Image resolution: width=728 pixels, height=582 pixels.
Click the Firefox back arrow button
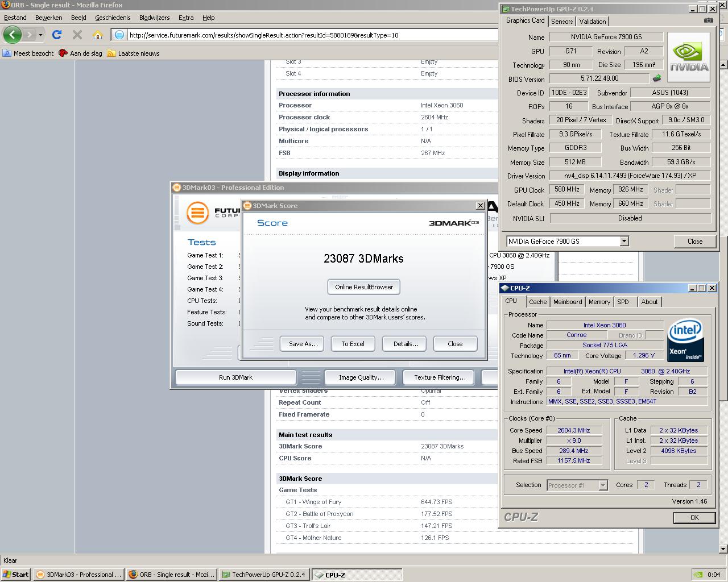(x=12, y=35)
